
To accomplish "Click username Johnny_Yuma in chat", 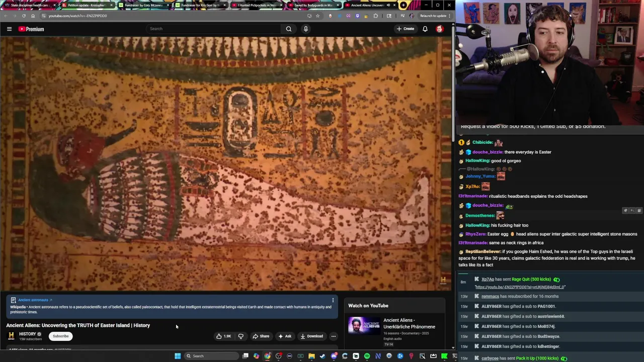I will [480, 176].
